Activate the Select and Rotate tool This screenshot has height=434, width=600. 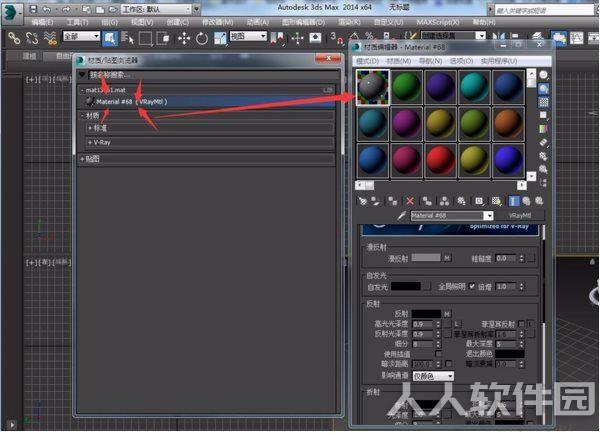point(202,38)
